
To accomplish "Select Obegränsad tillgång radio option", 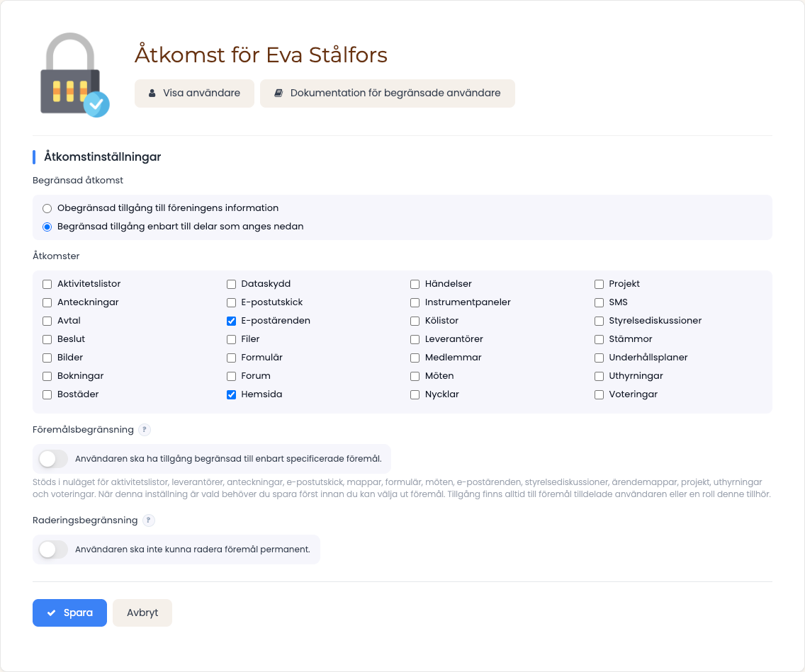I will coord(47,208).
